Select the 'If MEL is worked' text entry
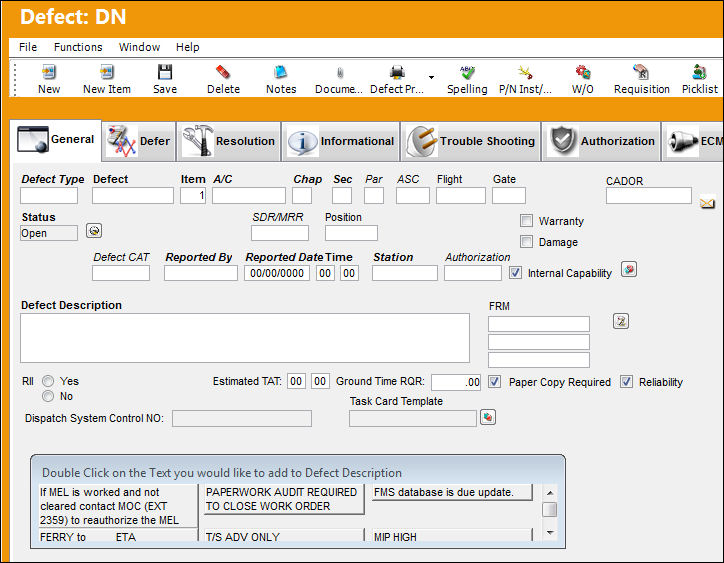724x563 pixels. coord(118,506)
